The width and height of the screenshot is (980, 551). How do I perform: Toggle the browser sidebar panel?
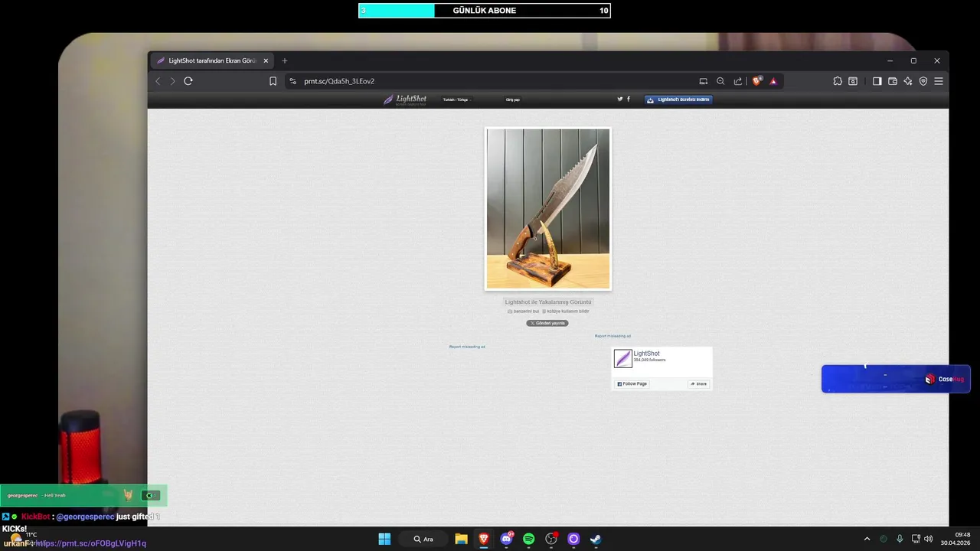click(877, 81)
